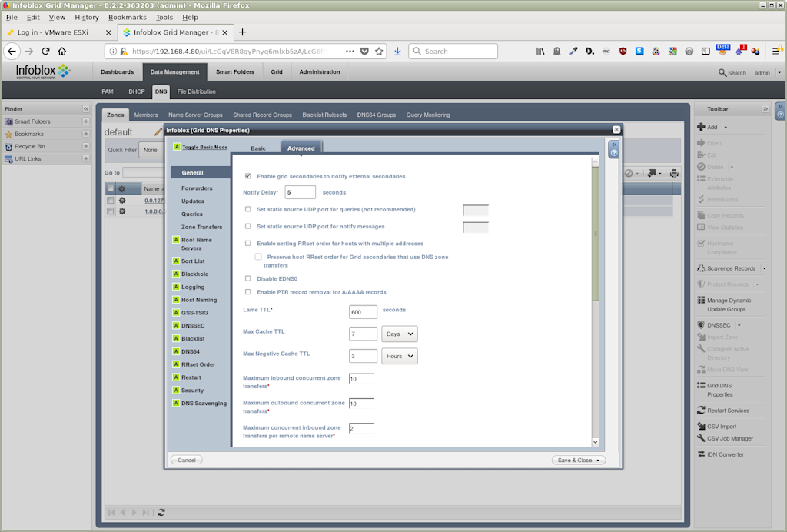Open a new browser tab with plus
Viewport: 787px width, 532px height.
pos(242,32)
